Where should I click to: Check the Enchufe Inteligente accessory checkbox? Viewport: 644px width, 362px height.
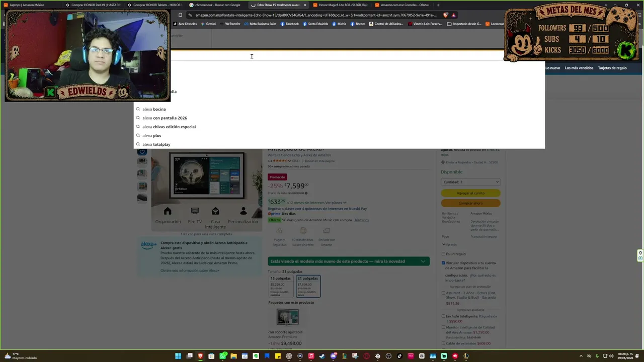click(443, 316)
